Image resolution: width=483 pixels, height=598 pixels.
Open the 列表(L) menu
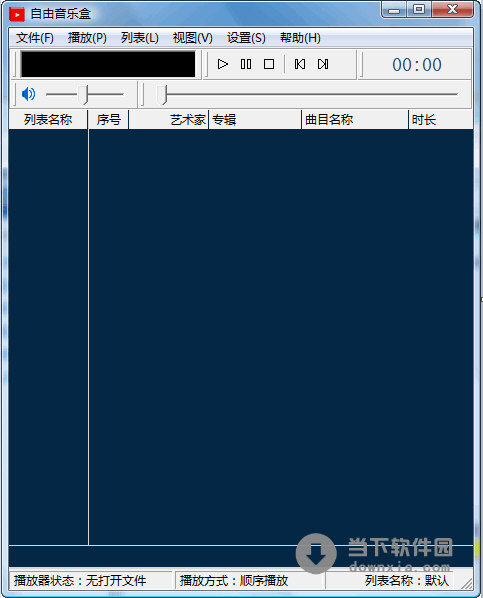click(x=140, y=38)
